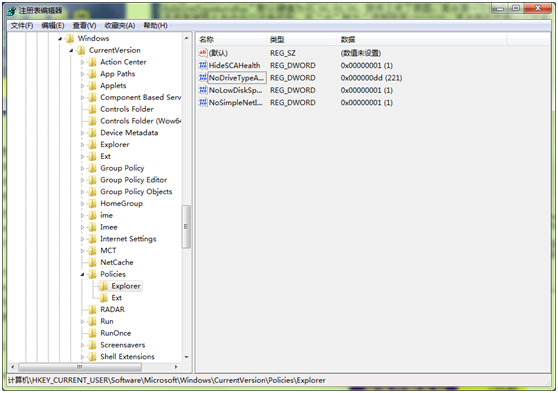This screenshot has height=393, width=558.
Task: Click the MCT folder icon
Action: tap(93, 250)
